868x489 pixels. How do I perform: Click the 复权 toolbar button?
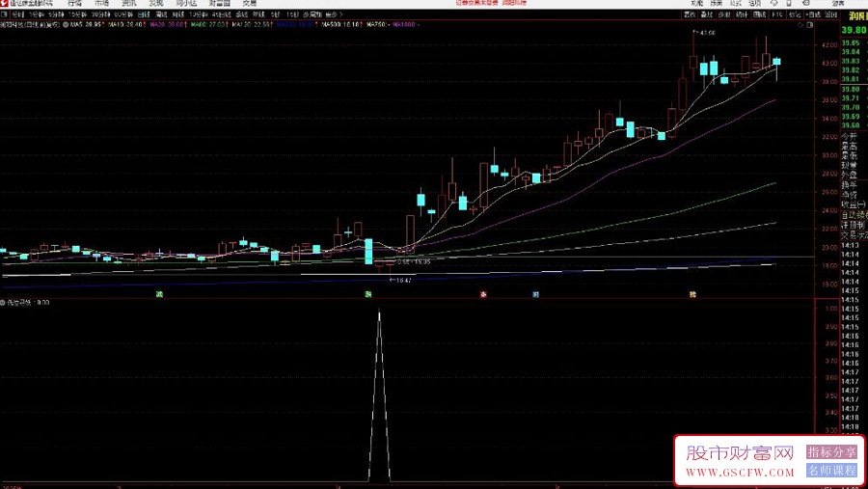coord(690,14)
